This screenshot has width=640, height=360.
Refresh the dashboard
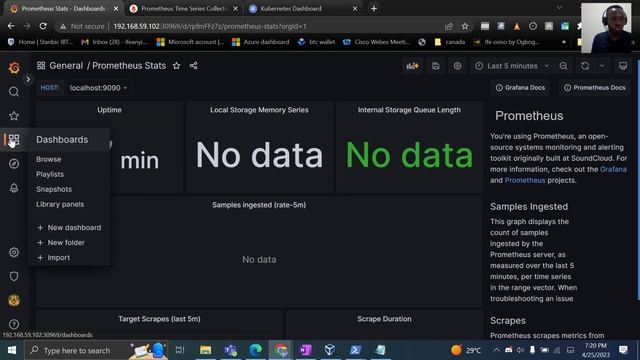(585, 66)
